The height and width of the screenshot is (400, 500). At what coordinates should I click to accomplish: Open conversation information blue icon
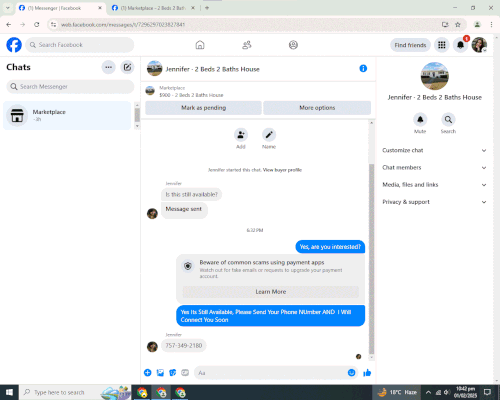pos(363,68)
